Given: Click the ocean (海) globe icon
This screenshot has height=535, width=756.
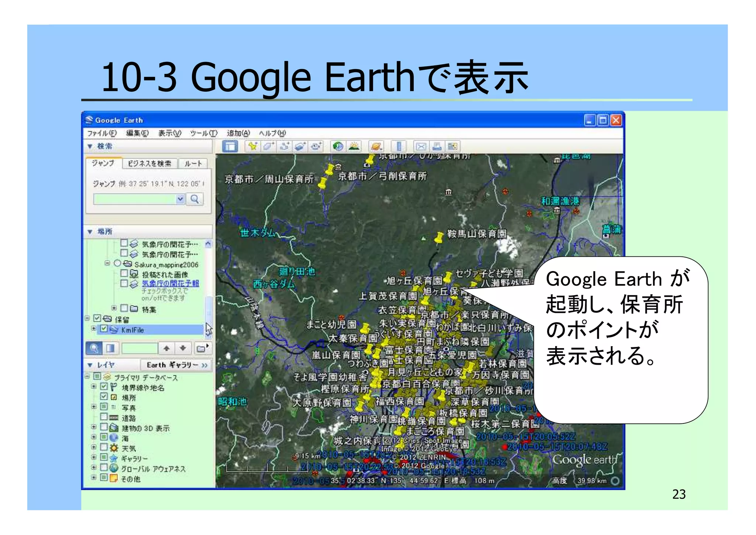Looking at the screenshot, I should coord(114,438).
